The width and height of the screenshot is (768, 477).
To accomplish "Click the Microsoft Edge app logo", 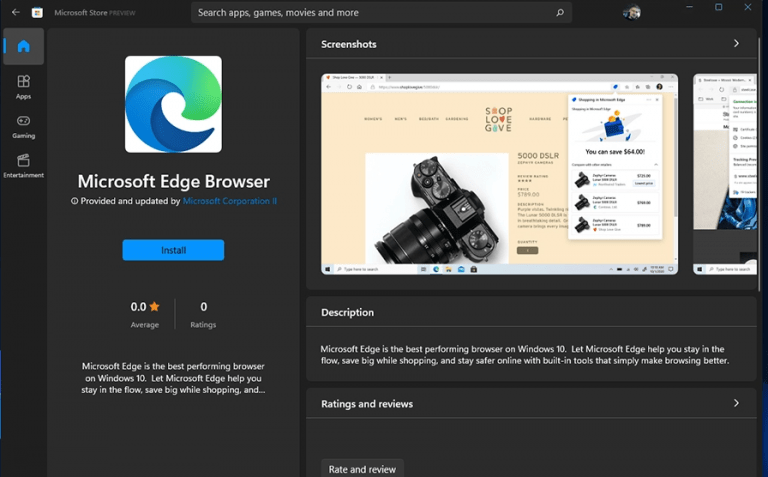I will pyautogui.click(x=173, y=104).
